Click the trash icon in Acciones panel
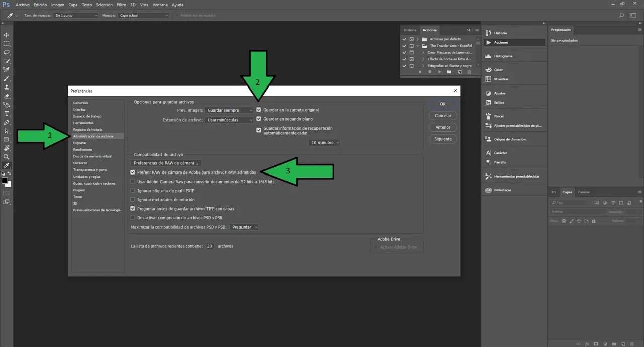The height and width of the screenshot is (347, 644). pyautogui.click(x=469, y=72)
